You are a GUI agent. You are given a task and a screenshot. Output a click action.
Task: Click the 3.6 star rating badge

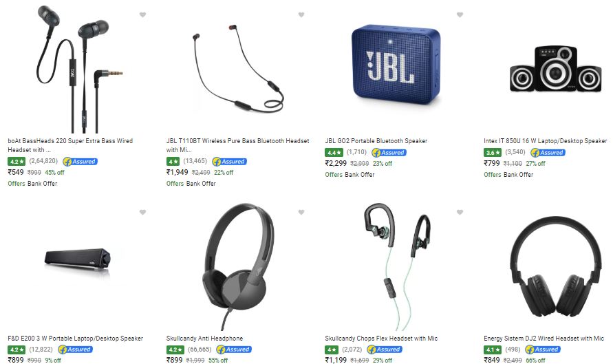coord(492,153)
